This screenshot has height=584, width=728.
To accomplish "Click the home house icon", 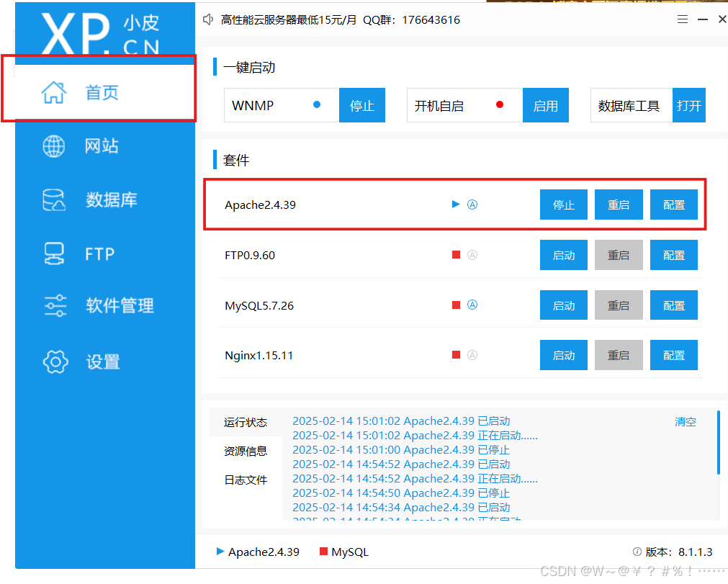I will [x=54, y=92].
